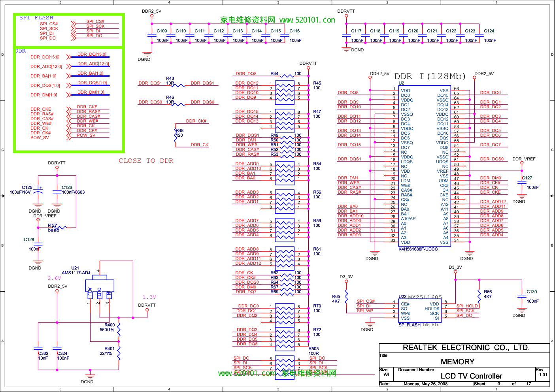
Task: Select resistor R65 4K7 symbol
Action: [x=346, y=296]
